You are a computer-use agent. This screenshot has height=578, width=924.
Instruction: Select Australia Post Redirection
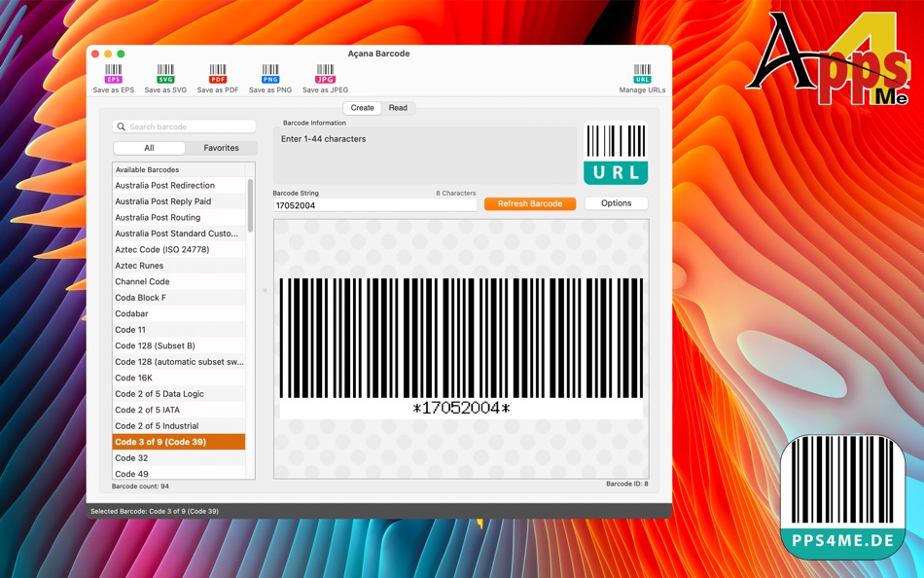[179, 185]
